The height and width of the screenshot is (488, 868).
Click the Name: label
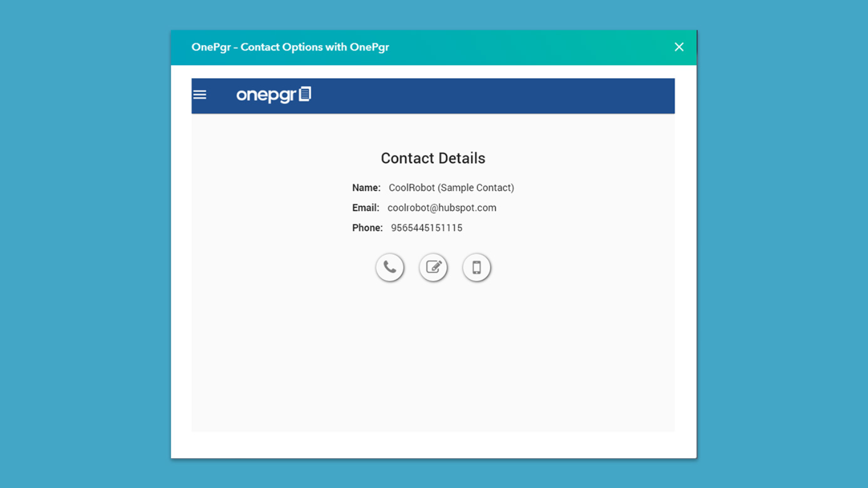(366, 188)
